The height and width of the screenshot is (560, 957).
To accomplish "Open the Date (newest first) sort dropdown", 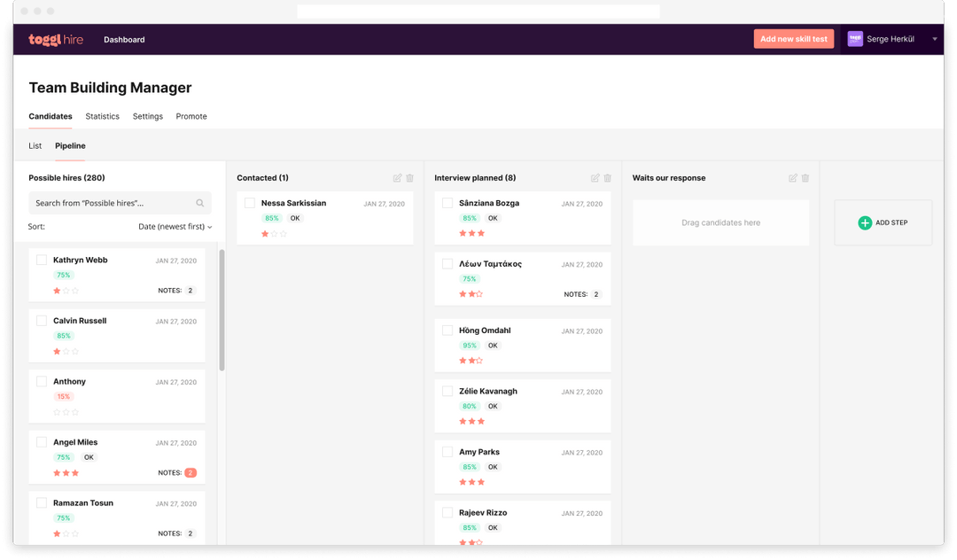I will pos(172,226).
